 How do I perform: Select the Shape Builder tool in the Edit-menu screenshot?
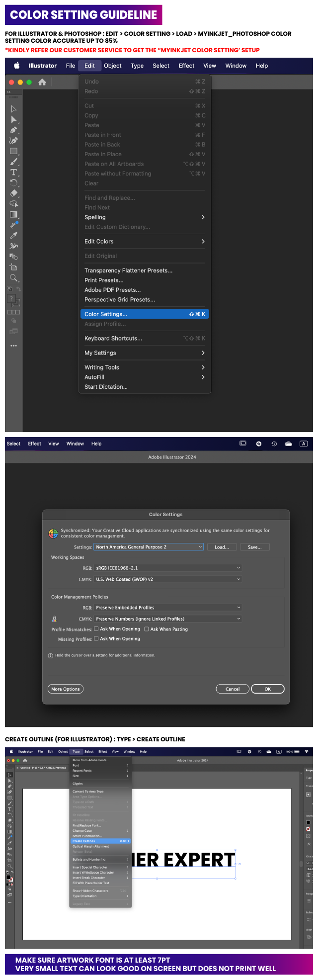click(x=14, y=204)
